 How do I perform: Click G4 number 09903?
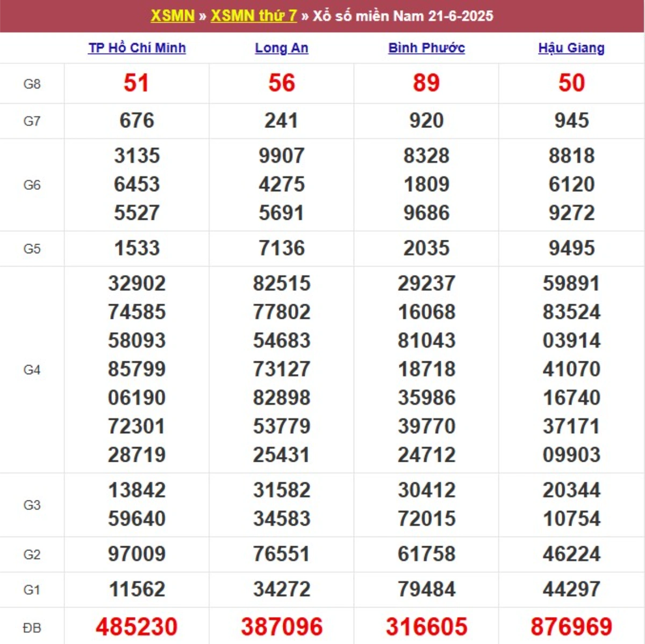571,455
